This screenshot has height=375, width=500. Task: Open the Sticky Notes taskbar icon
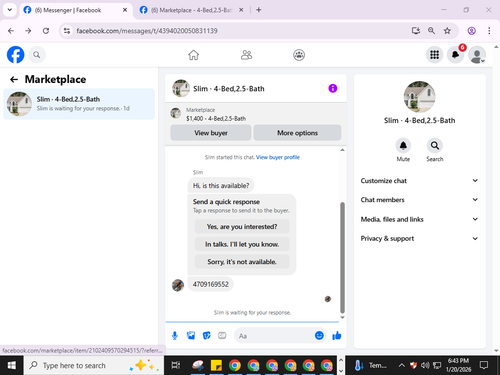pyautogui.click(x=216, y=365)
